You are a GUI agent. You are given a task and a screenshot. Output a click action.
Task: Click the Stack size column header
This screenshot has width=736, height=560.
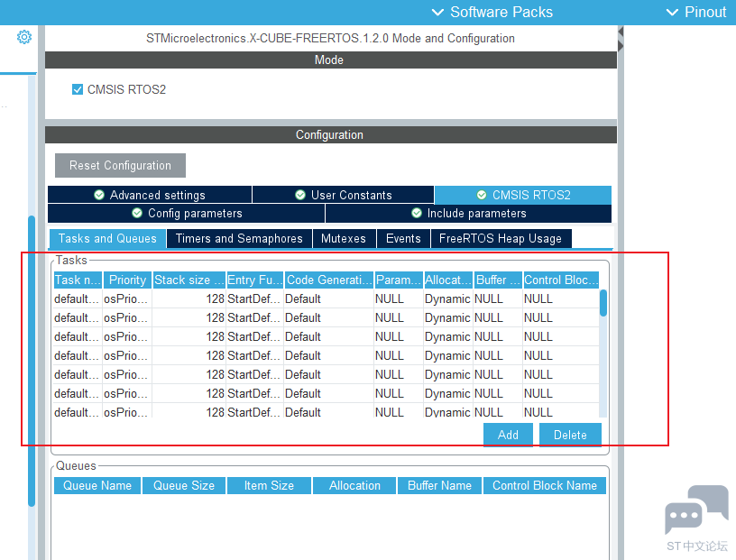pyautogui.click(x=189, y=280)
